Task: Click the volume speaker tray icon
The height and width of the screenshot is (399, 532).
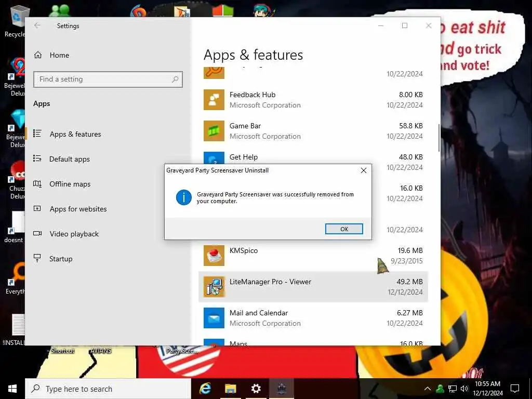Action: tap(464, 389)
